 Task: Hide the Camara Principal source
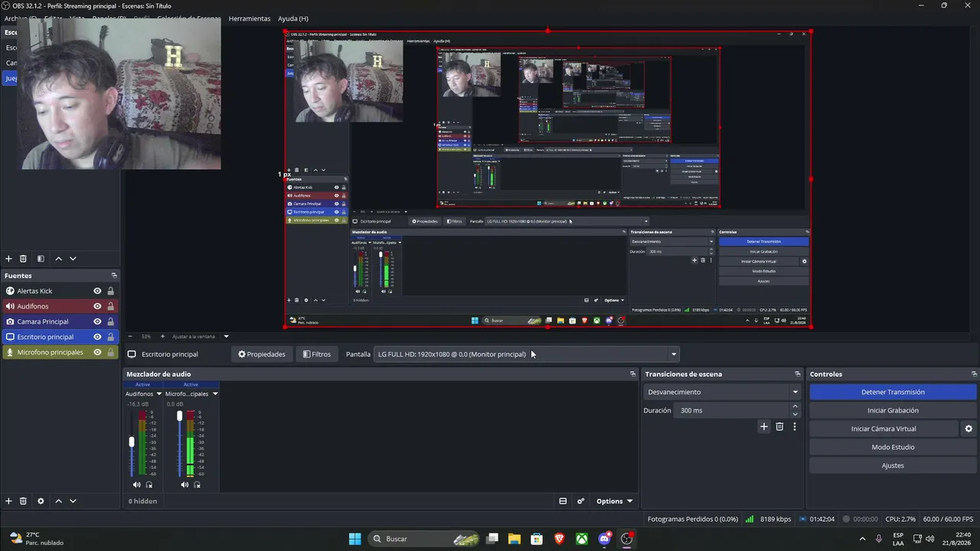97,321
